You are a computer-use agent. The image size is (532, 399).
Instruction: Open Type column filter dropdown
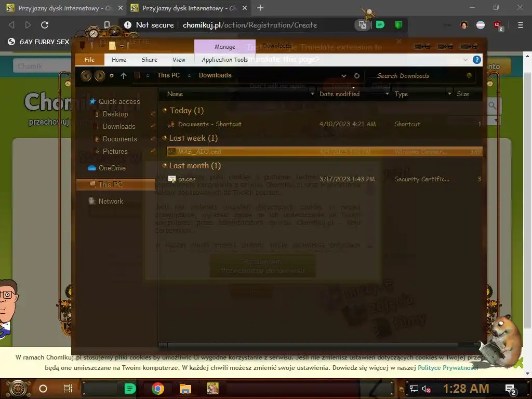tap(449, 94)
